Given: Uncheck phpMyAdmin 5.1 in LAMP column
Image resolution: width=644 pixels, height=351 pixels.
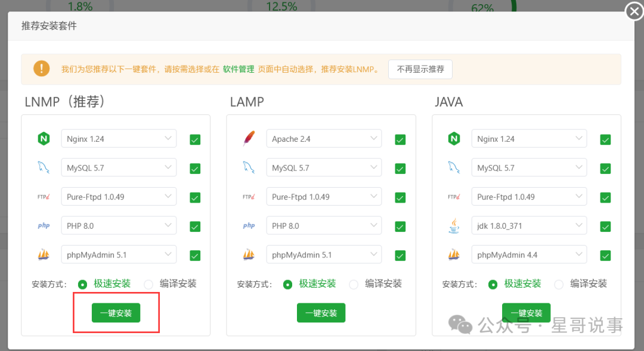Looking at the screenshot, I should pyautogui.click(x=400, y=256).
